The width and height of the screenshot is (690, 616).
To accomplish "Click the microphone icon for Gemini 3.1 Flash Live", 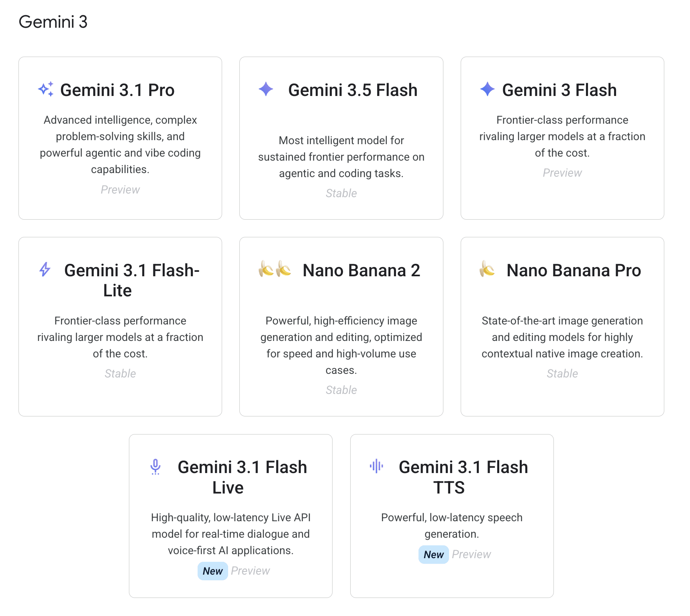I will (x=155, y=467).
